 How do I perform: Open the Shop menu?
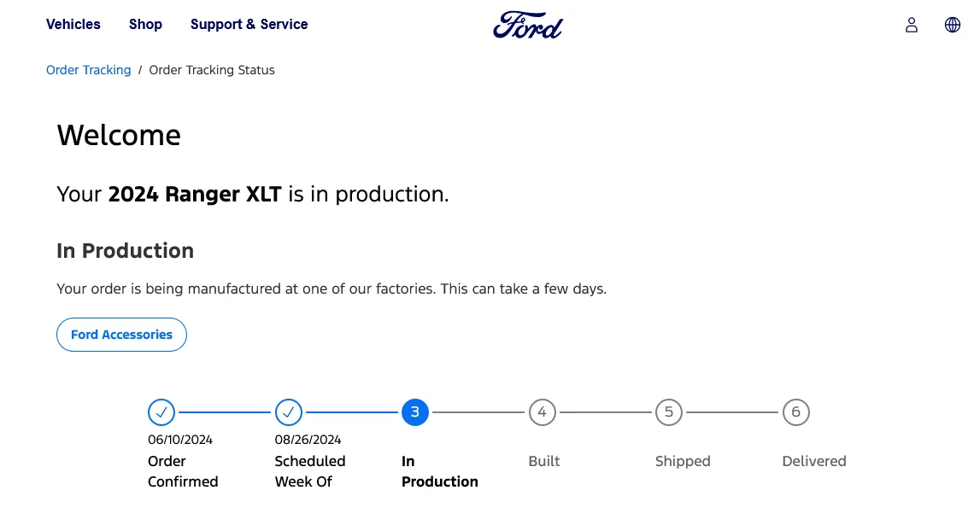point(145,25)
